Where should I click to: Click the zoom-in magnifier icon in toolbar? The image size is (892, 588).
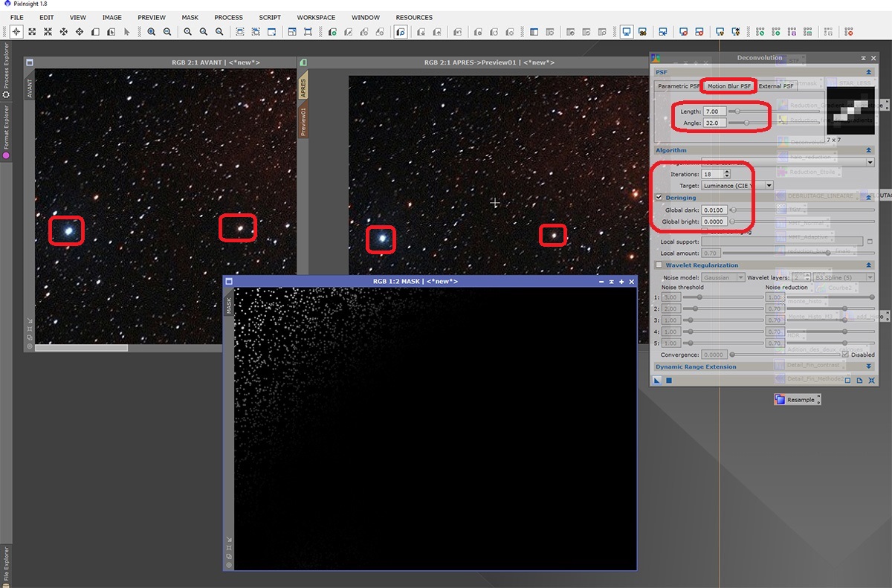pyautogui.click(x=151, y=32)
